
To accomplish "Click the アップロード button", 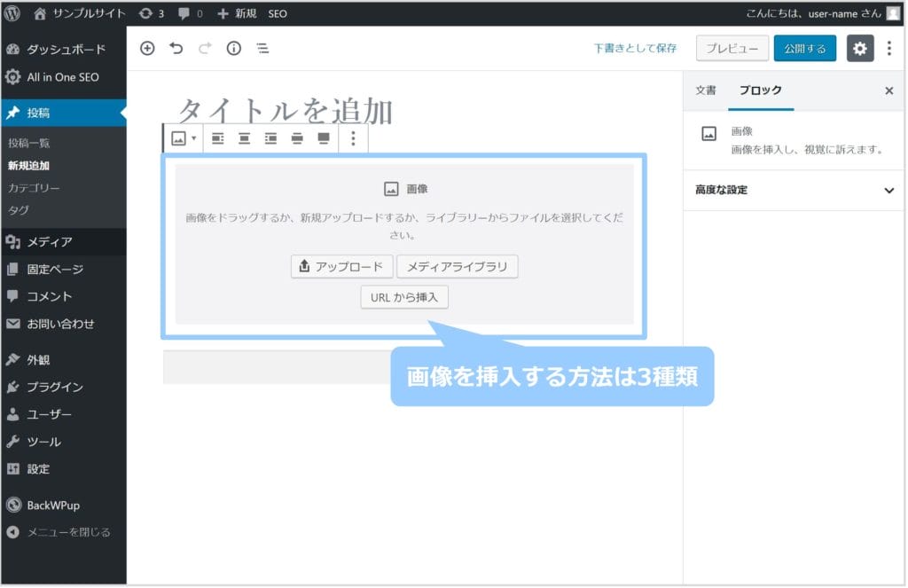I will [x=341, y=266].
